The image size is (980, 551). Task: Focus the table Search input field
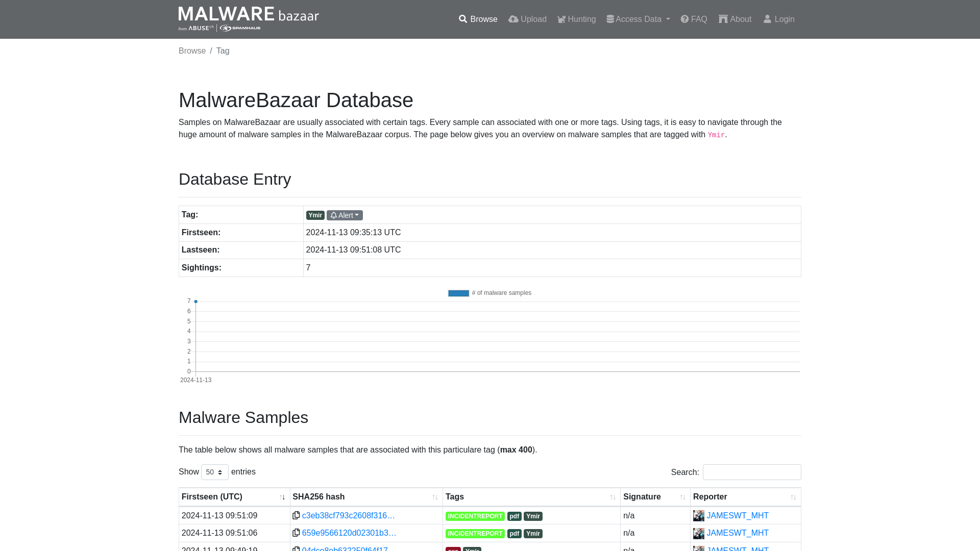click(752, 472)
